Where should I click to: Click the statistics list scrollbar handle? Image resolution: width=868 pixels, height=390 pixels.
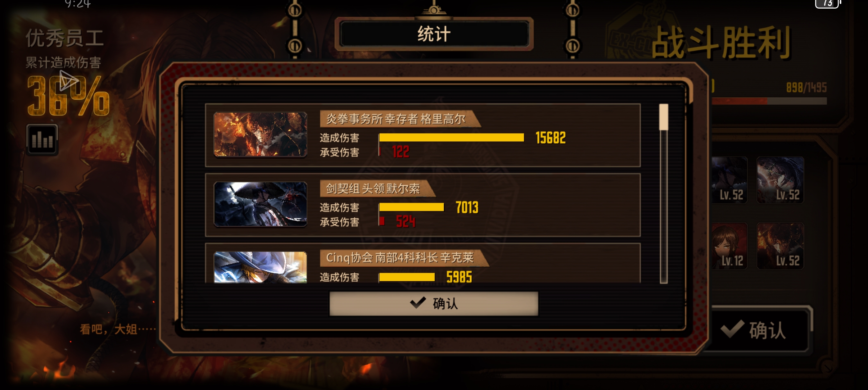coord(664,117)
